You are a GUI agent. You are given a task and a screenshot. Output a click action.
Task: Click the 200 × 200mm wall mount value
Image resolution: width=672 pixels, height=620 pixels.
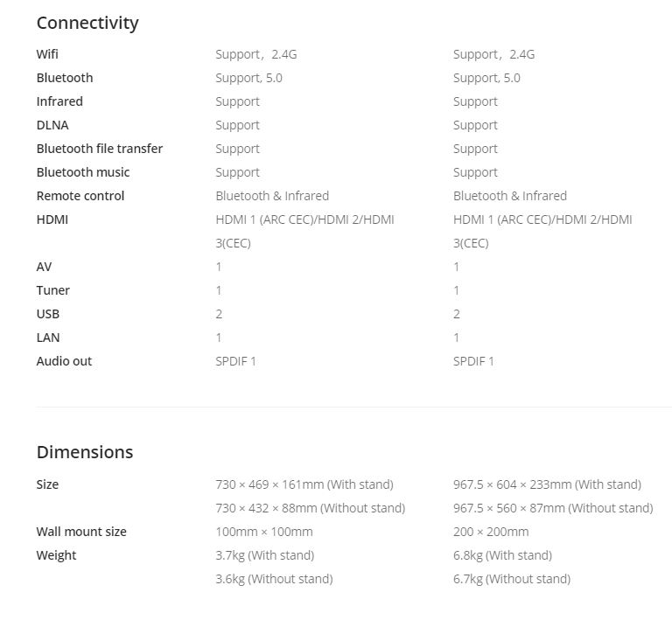pos(491,532)
